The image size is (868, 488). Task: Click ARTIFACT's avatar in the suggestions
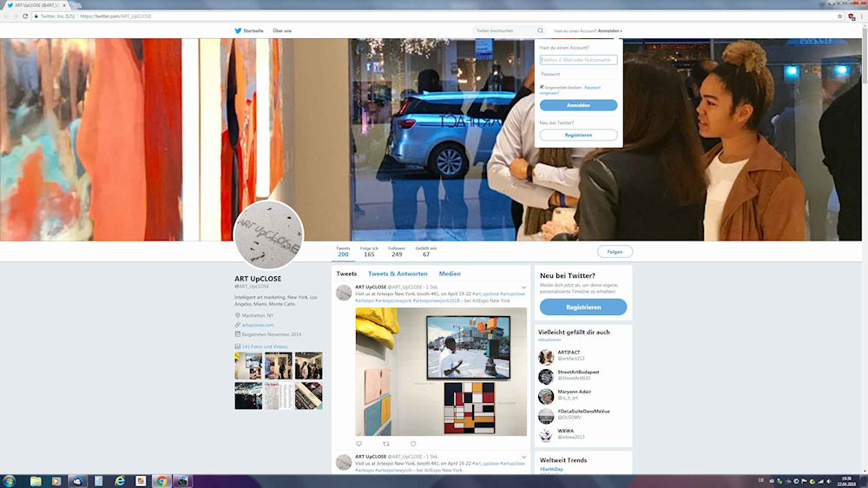546,357
